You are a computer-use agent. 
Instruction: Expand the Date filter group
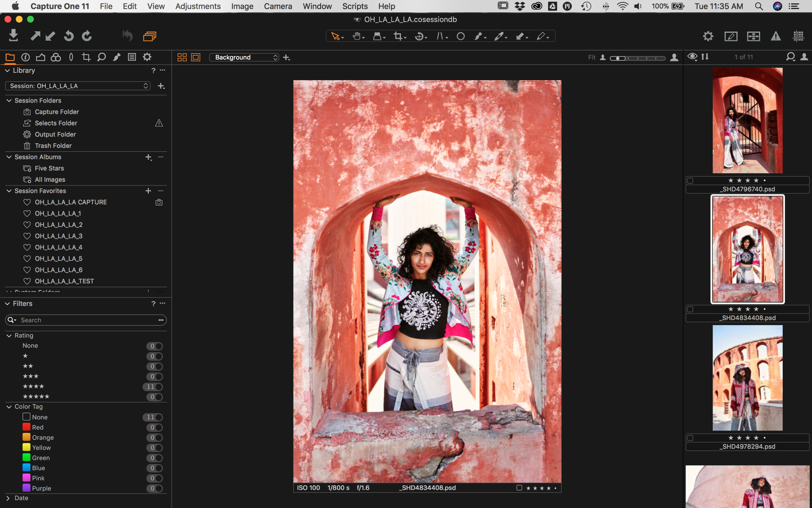tap(8, 498)
